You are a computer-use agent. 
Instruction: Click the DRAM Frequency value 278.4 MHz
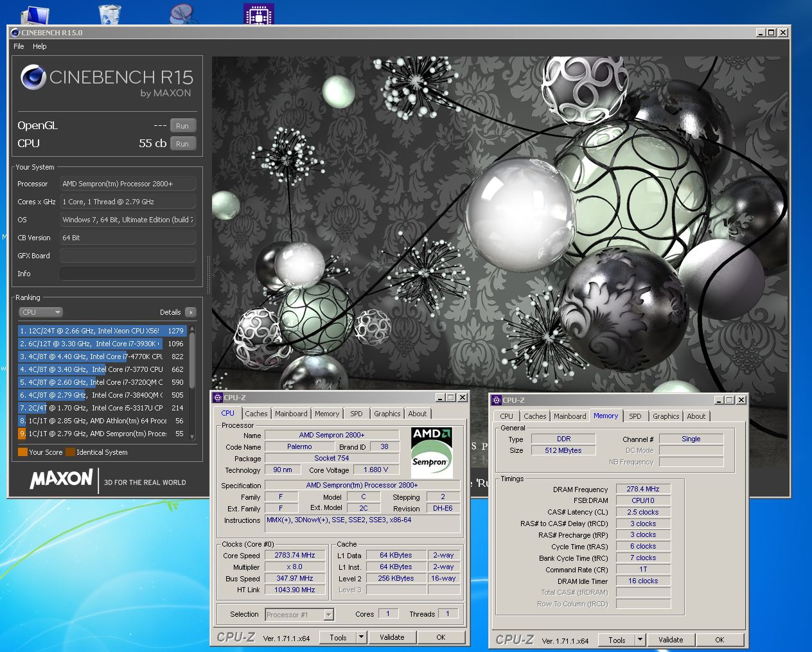[643, 489]
